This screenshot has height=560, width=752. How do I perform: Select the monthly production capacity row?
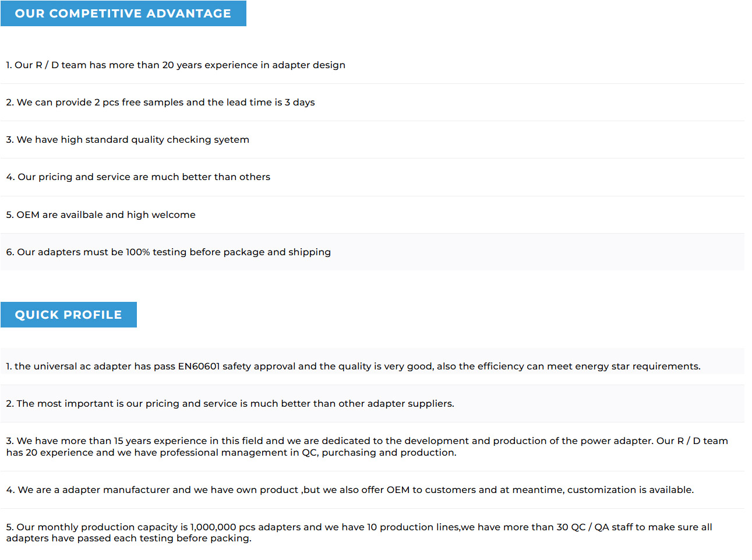(x=372, y=533)
